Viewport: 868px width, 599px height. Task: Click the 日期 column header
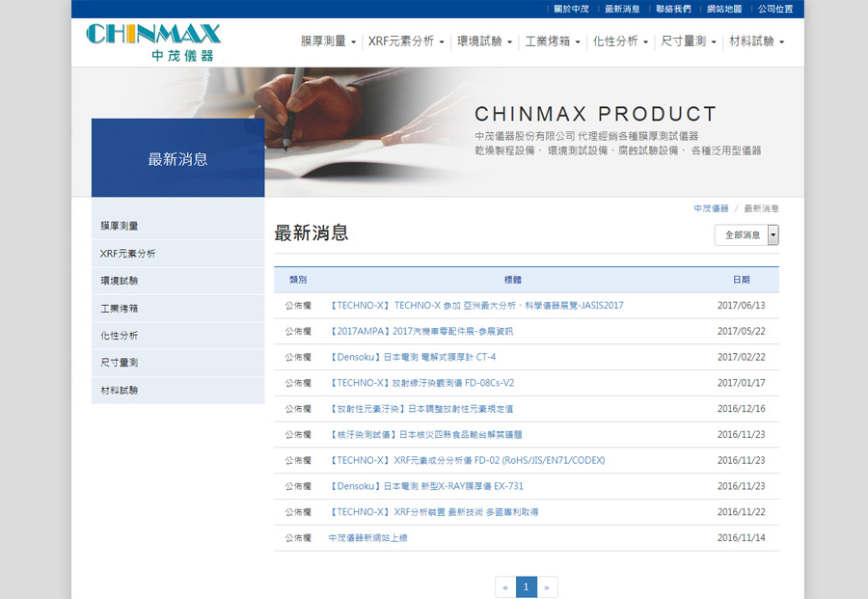(742, 280)
